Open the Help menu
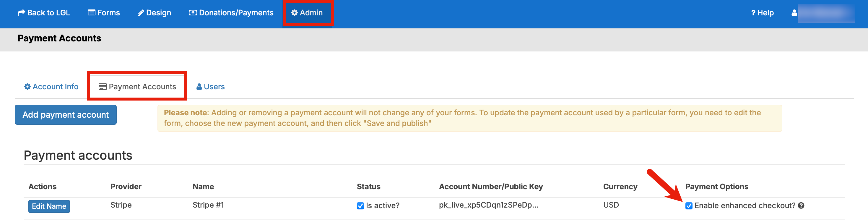The width and height of the screenshot is (868, 220). click(x=762, y=13)
